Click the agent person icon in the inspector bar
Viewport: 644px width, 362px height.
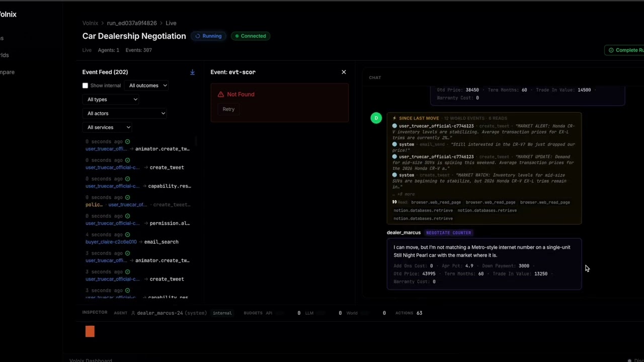[x=133, y=313]
